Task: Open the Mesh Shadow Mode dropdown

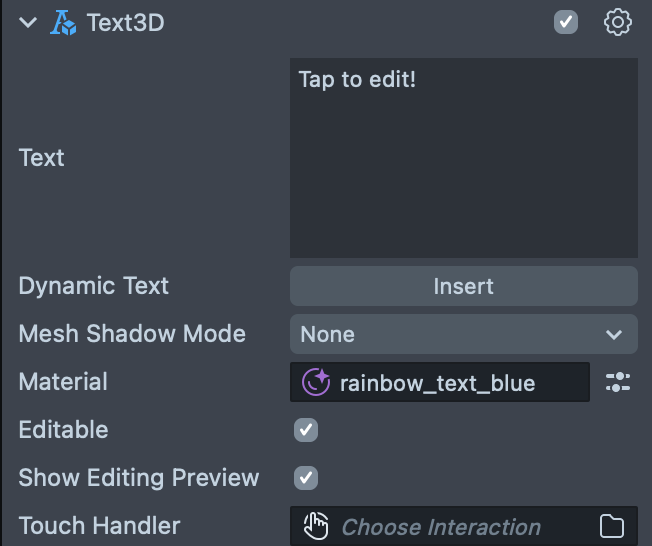Action: [x=463, y=334]
